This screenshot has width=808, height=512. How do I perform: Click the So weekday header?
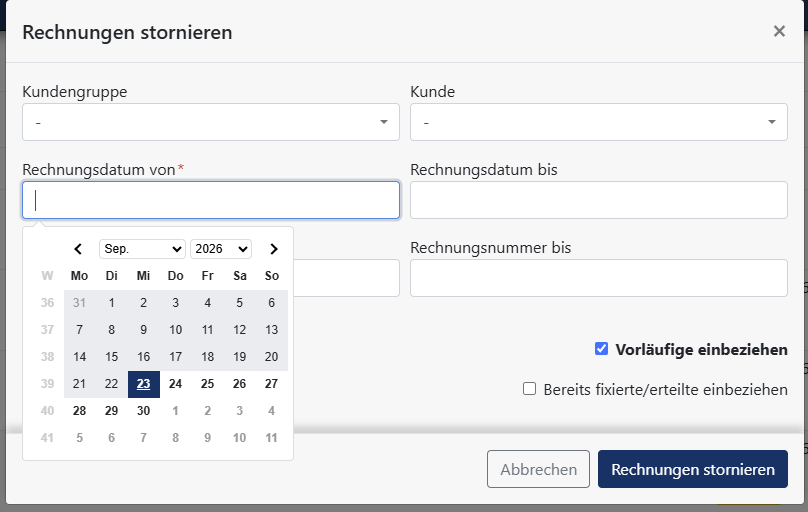(x=272, y=276)
